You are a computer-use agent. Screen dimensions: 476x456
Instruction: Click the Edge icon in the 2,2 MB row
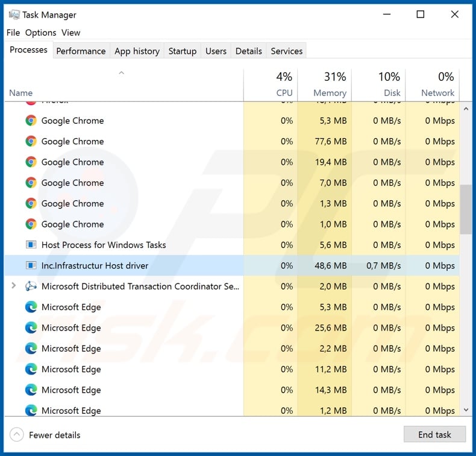pyautogui.click(x=31, y=349)
